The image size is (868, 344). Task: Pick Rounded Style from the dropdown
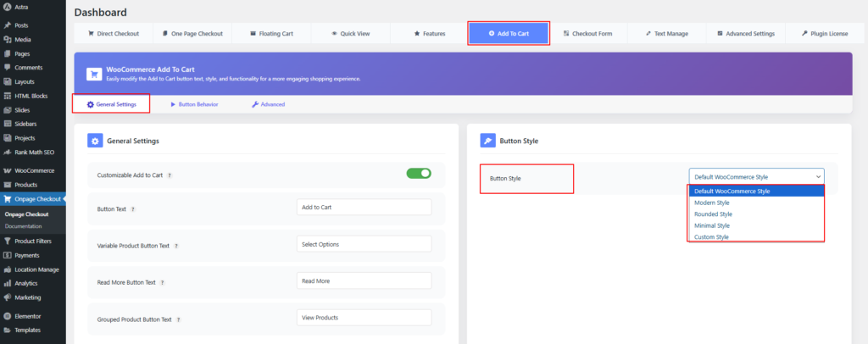tap(713, 214)
